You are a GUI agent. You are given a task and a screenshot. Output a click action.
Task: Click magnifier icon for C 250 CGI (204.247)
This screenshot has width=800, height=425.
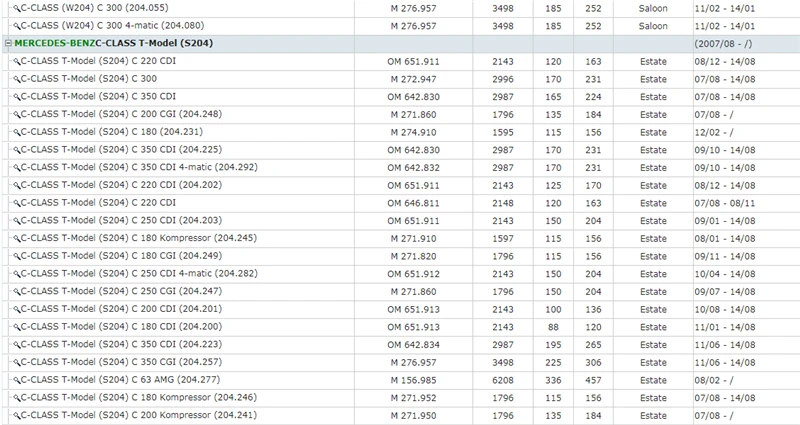pos(17,291)
